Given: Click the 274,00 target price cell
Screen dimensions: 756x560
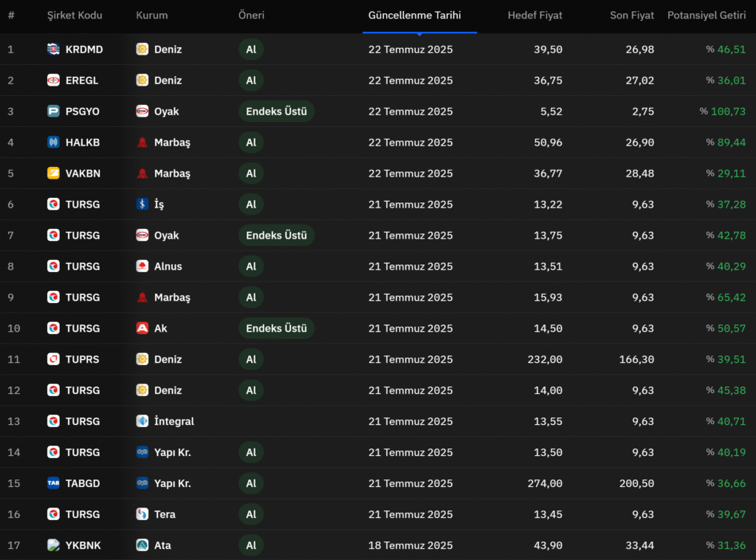Looking at the screenshot, I should point(545,483).
